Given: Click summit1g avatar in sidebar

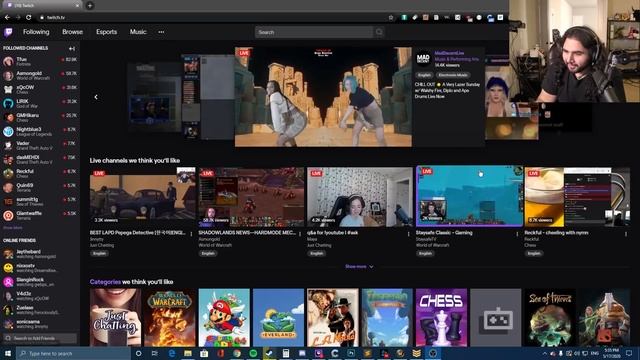Looking at the screenshot, I should pyautogui.click(x=8, y=201).
